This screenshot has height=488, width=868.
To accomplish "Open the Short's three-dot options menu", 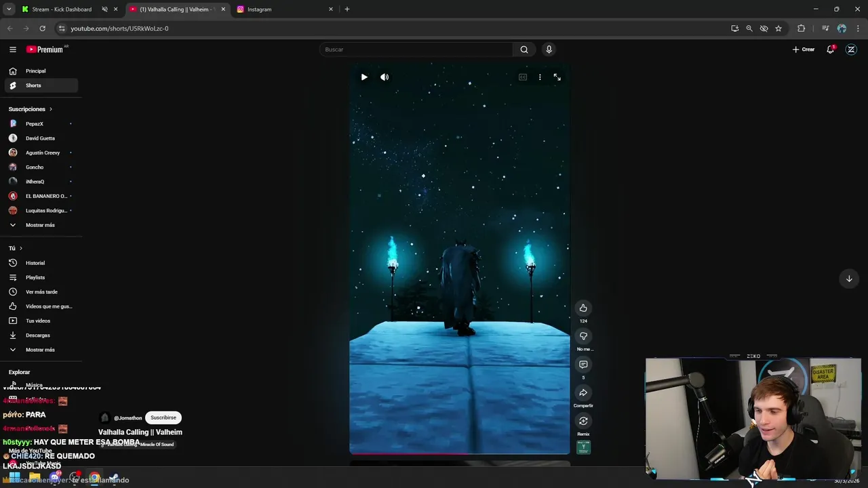I will click(540, 77).
